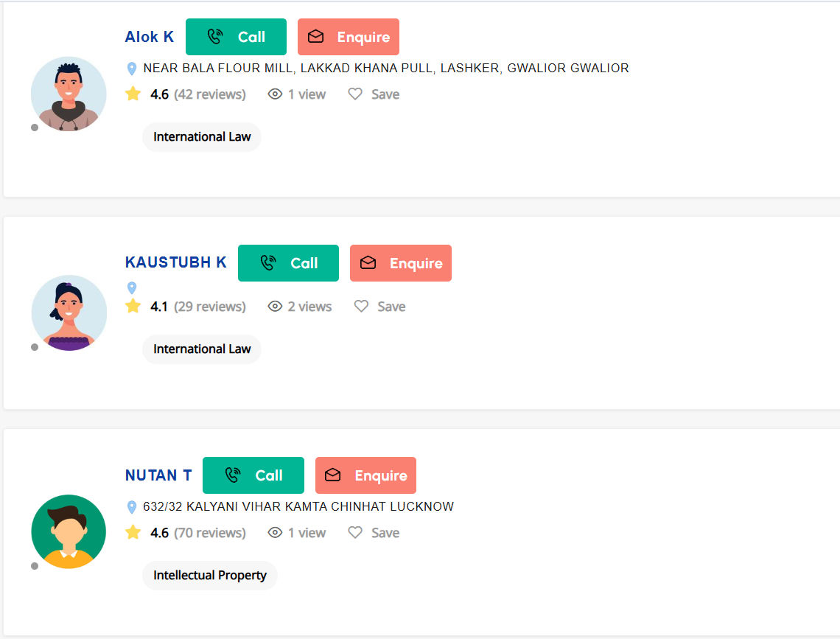The height and width of the screenshot is (639, 840).
Task: Toggle the Save heart for Alok K
Action: [355, 94]
